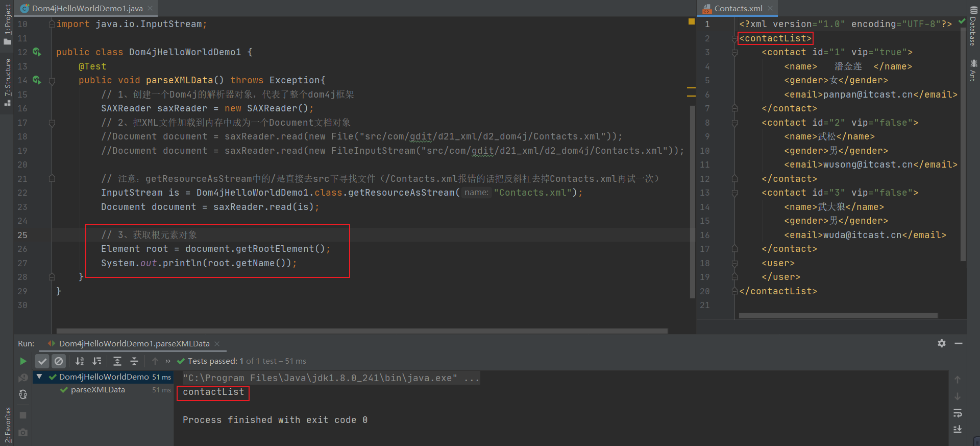
Task: Open Run panel settings gear
Action: coord(942,343)
